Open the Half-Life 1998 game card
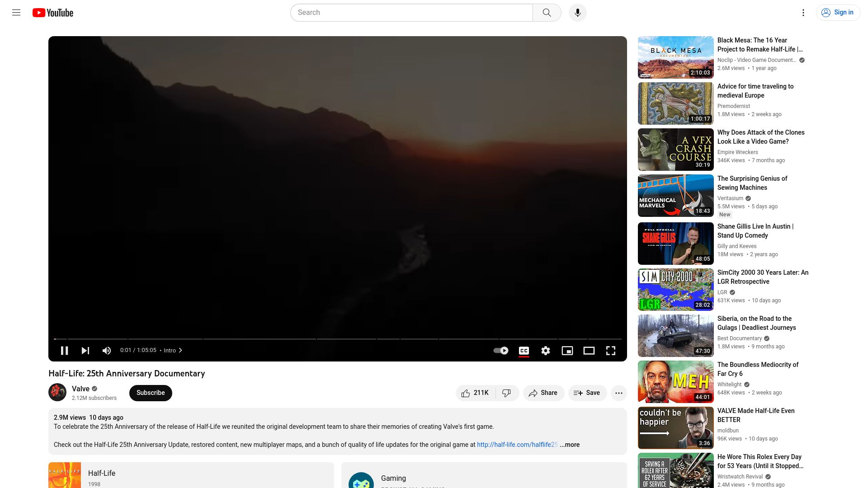 tap(191, 475)
